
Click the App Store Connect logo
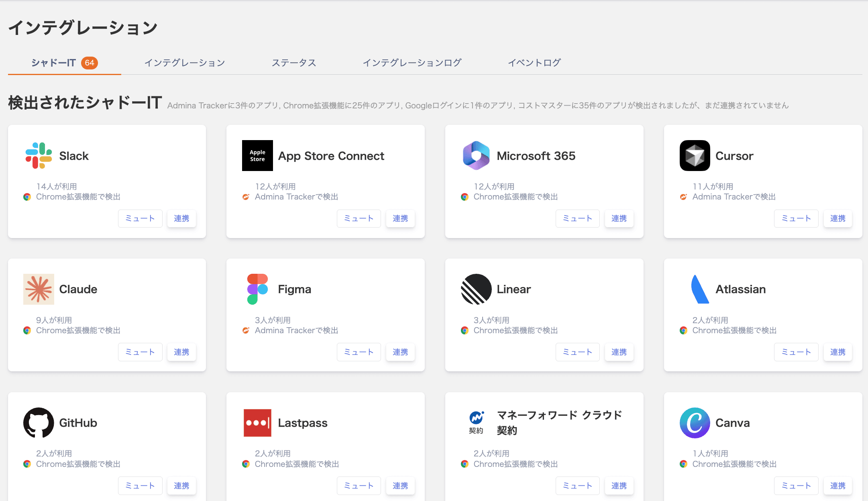(257, 156)
